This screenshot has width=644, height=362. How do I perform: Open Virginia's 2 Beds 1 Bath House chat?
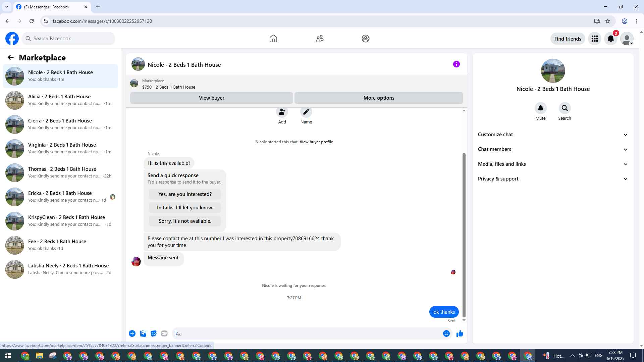pos(60,149)
